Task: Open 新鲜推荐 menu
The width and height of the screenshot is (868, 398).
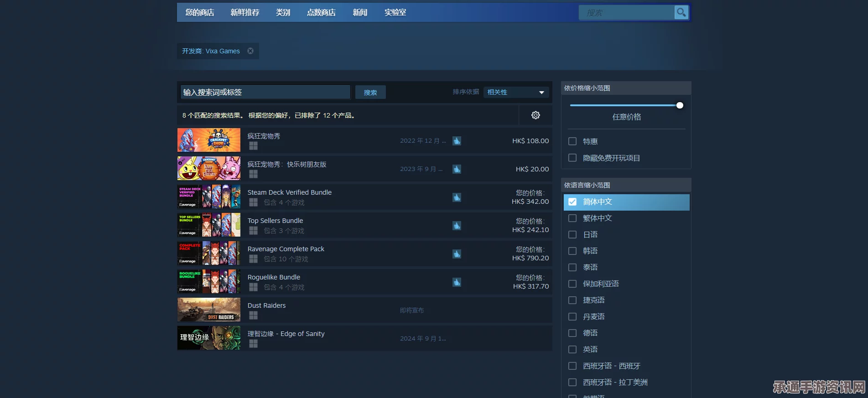Action: [x=245, y=12]
